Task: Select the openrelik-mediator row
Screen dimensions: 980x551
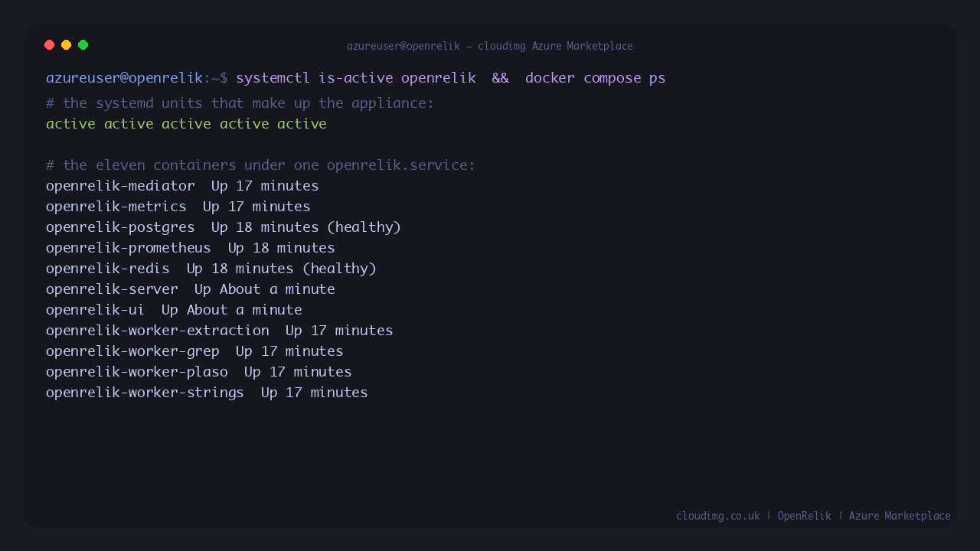Action: 182,186
